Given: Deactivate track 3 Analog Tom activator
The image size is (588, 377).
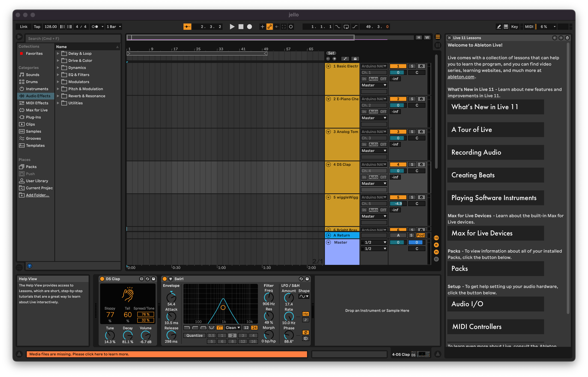Looking at the screenshot, I should (x=398, y=132).
